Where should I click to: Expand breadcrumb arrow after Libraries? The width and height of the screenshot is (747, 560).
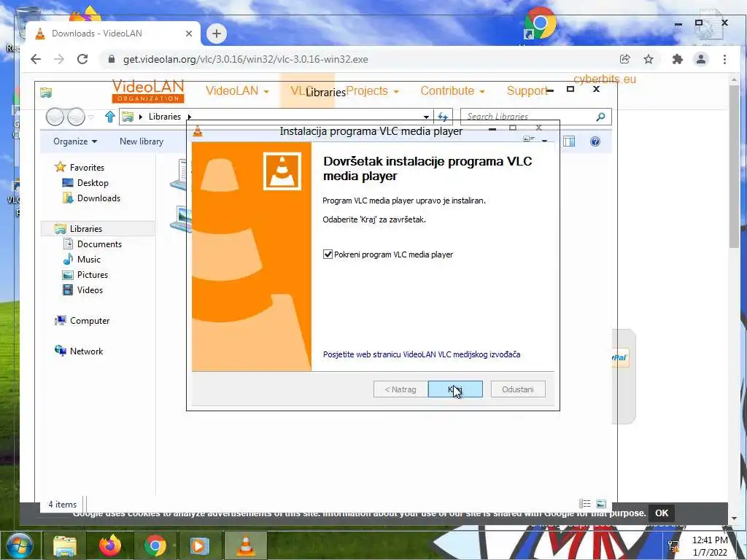click(189, 117)
